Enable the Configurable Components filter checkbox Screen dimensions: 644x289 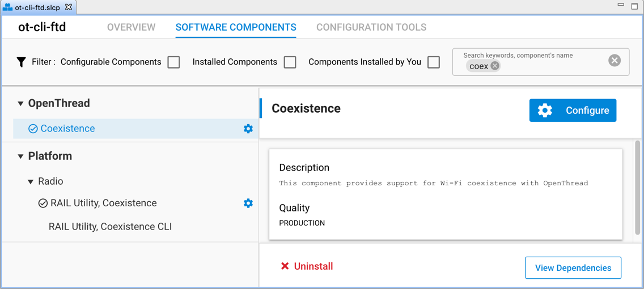pos(174,62)
